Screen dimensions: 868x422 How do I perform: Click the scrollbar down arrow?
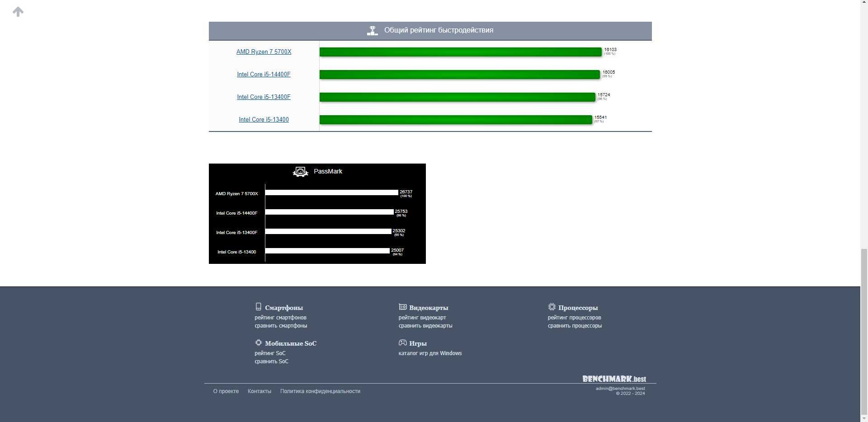point(864,418)
